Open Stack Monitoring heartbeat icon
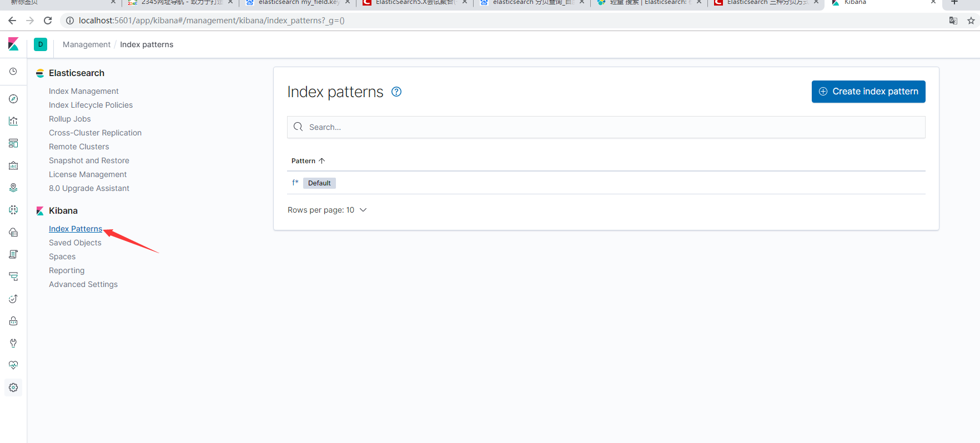980x443 pixels. 13,365
